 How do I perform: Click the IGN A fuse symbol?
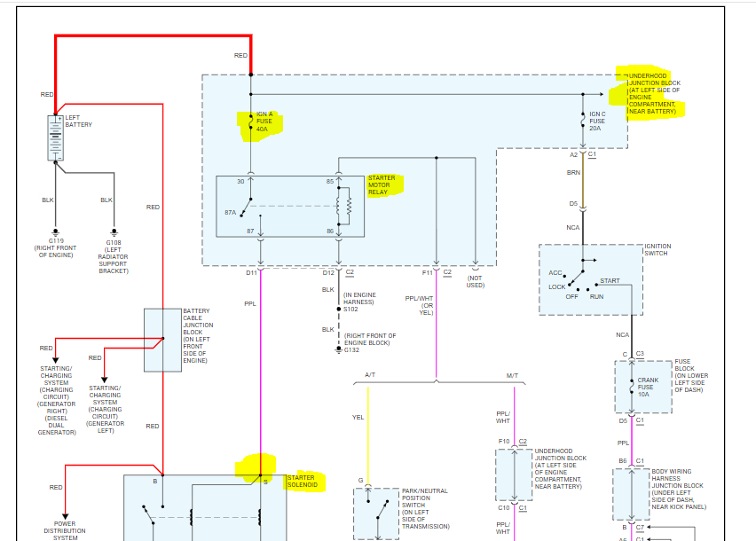coord(251,122)
